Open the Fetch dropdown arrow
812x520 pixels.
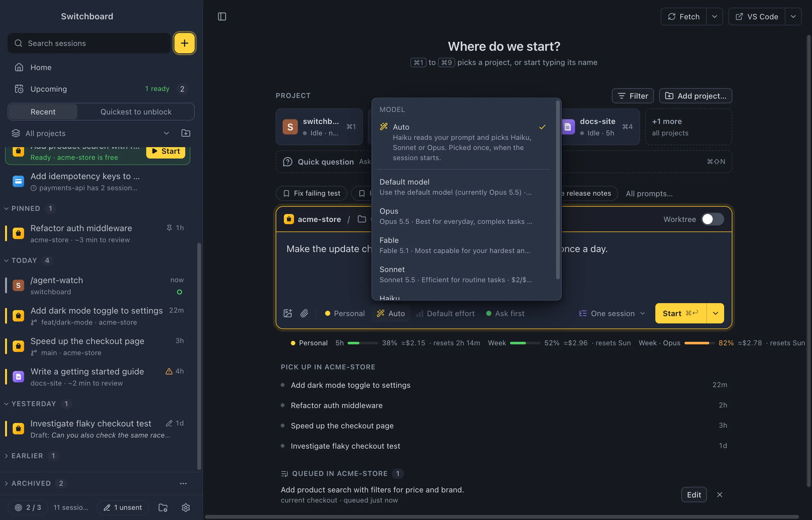pyautogui.click(x=714, y=16)
